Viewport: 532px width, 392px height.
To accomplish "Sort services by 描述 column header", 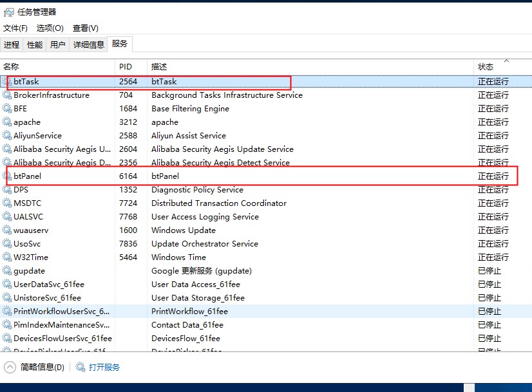I will [310, 67].
